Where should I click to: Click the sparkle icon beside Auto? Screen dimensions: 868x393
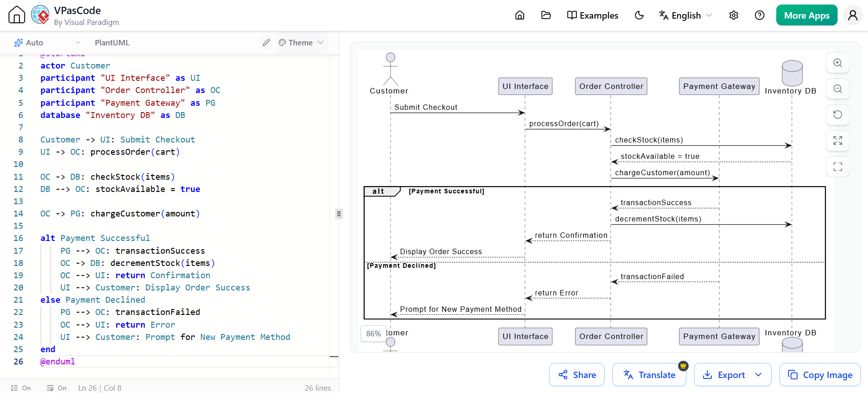point(18,43)
